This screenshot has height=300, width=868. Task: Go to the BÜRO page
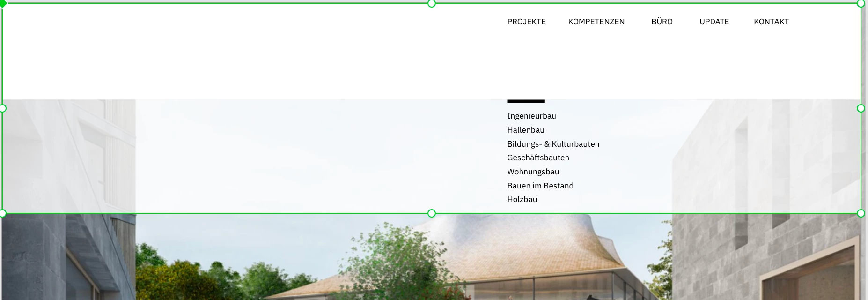tap(662, 22)
